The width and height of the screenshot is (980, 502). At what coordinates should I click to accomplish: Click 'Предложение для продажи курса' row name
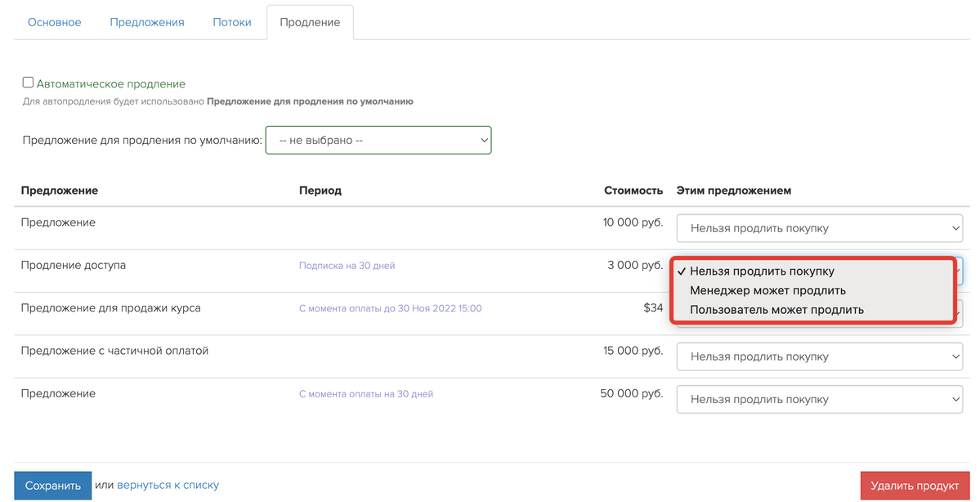point(110,308)
